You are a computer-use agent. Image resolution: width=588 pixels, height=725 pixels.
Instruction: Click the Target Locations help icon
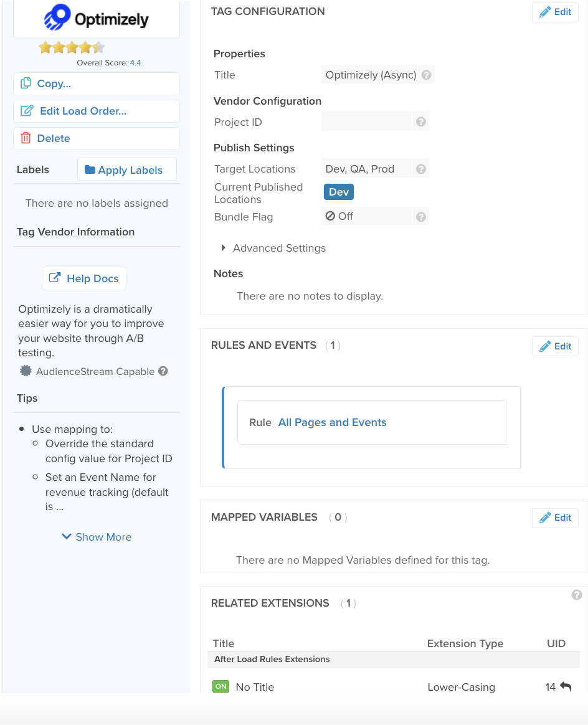pos(421,169)
